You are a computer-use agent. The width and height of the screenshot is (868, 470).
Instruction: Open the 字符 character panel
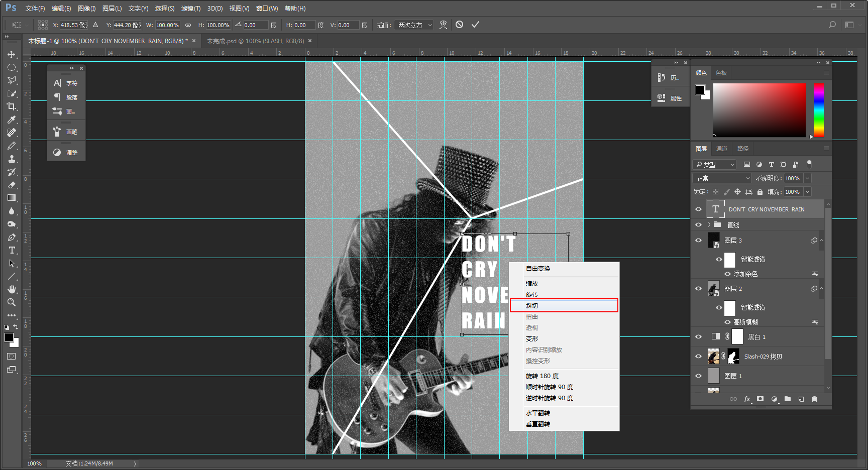click(66, 83)
